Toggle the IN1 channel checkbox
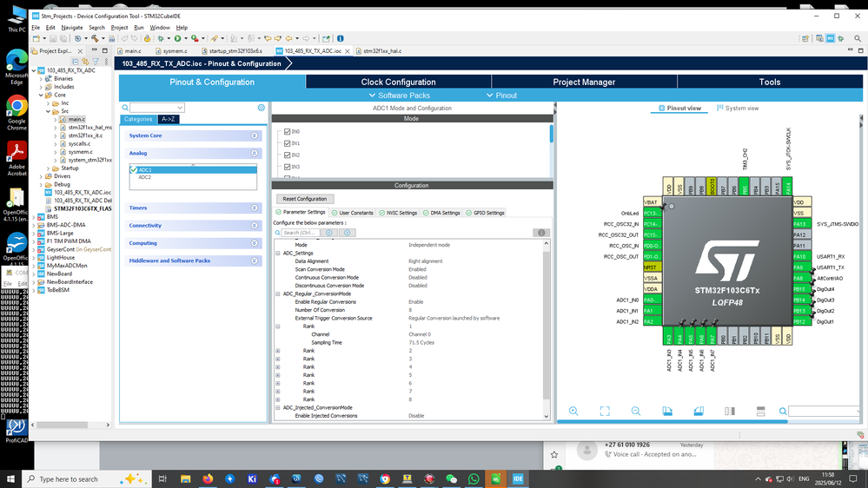This screenshot has height=488, width=868. tap(288, 143)
